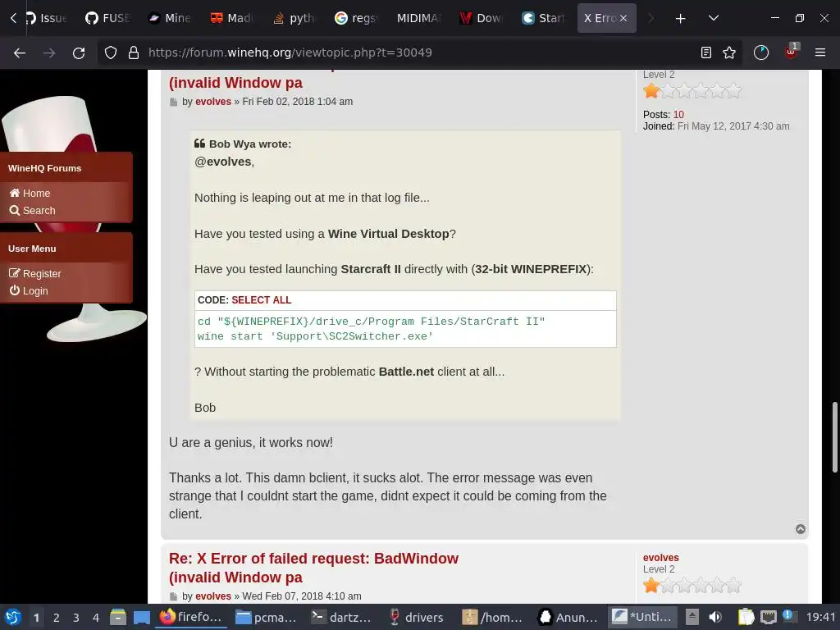Click the clock showing 19:41
Viewport: 840px width, 630px height.
pos(820,617)
